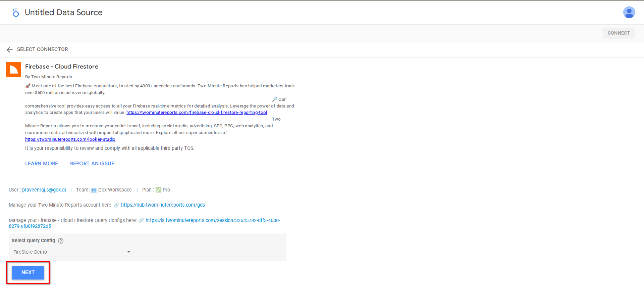This screenshot has width=644, height=300.
Task: Click LEARN MORE link
Action: (42, 164)
